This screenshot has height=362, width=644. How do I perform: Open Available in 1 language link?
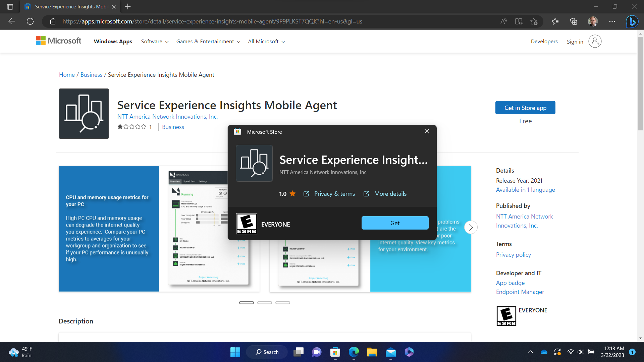pos(525,190)
